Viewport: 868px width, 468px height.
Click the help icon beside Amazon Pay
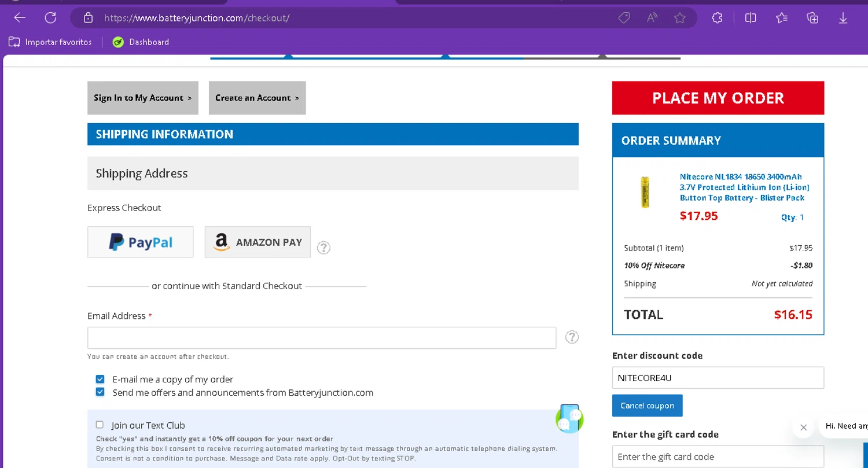[x=324, y=248]
